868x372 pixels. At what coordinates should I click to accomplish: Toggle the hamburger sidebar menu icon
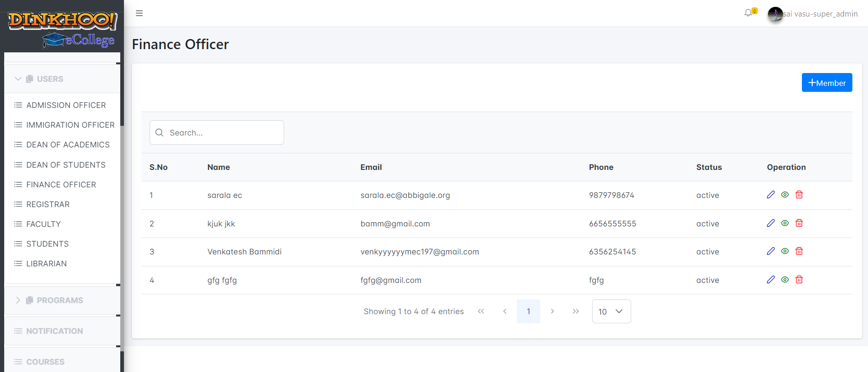[x=139, y=13]
